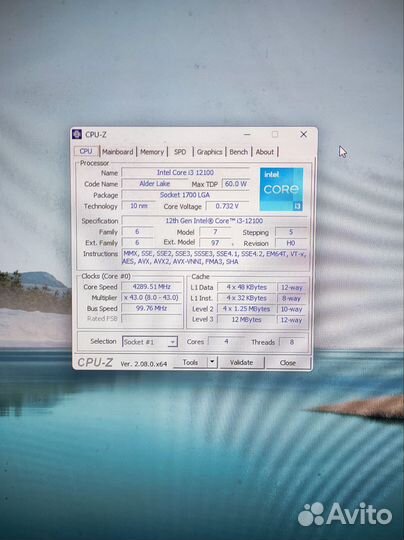Viewport: 404px width, 540px height.
Task: Click the Intel Core i3 logo badge
Action: (281, 189)
